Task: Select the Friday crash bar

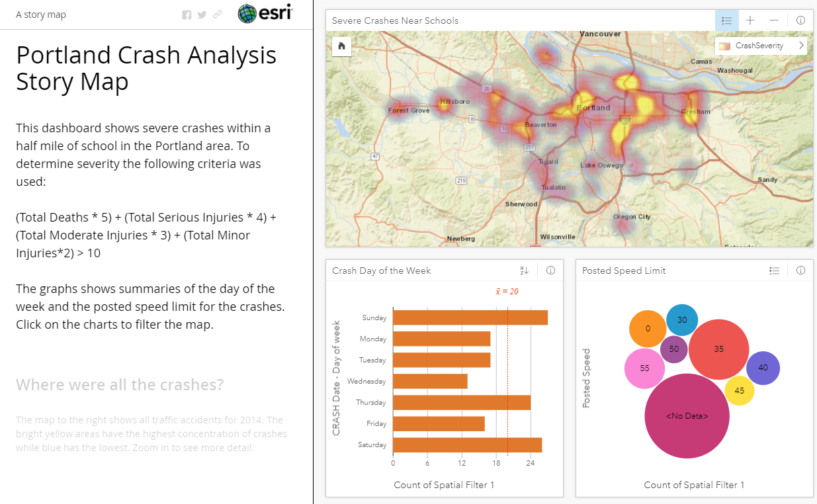Action: tap(439, 423)
